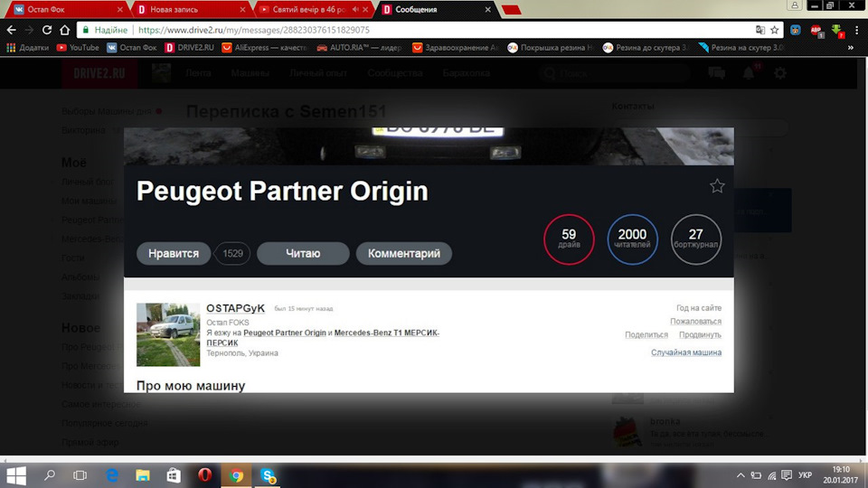The height and width of the screenshot is (488, 868).
Task: Launch Microsoft Edge from taskbar
Action: pos(112,475)
